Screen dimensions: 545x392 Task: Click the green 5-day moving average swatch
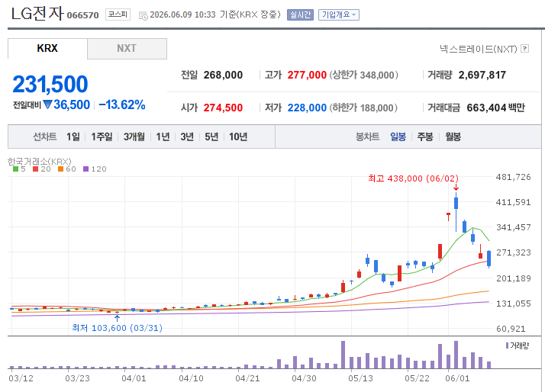tap(15, 169)
